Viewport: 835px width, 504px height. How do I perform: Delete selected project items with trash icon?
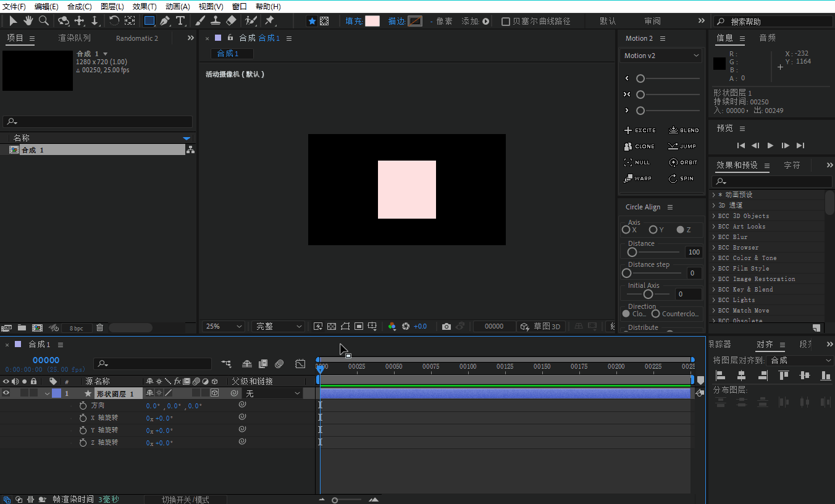(99, 327)
